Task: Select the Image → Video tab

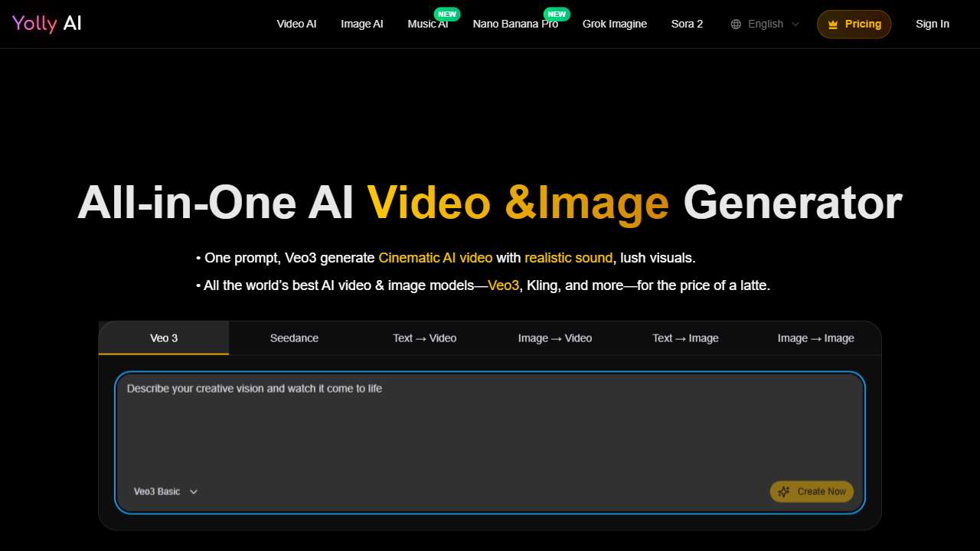Action: pos(554,338)
